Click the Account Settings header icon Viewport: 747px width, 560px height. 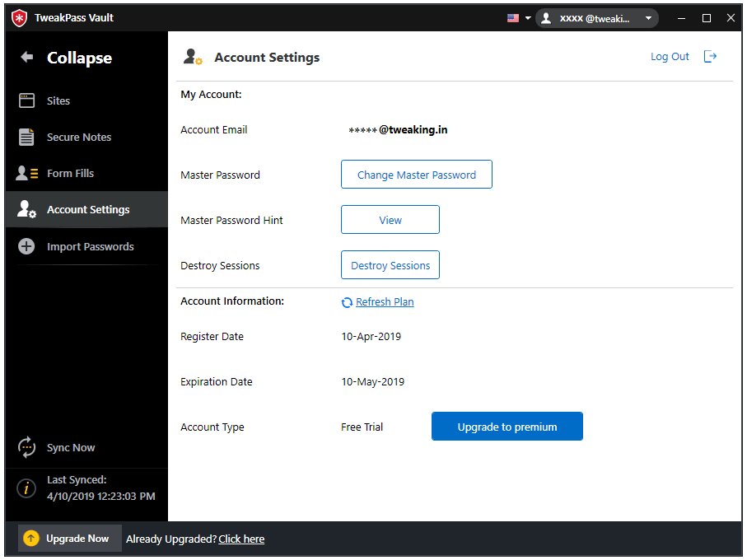(193, 57)
